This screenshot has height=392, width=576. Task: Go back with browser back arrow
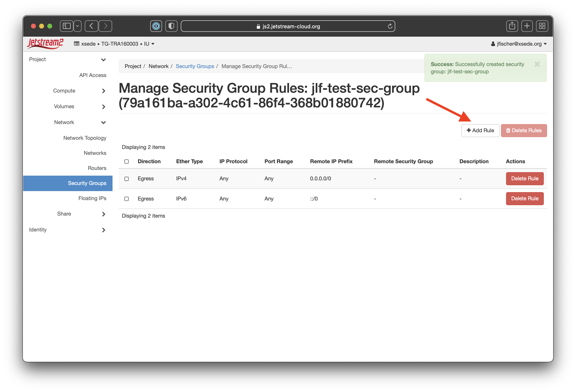coord(92,26)
